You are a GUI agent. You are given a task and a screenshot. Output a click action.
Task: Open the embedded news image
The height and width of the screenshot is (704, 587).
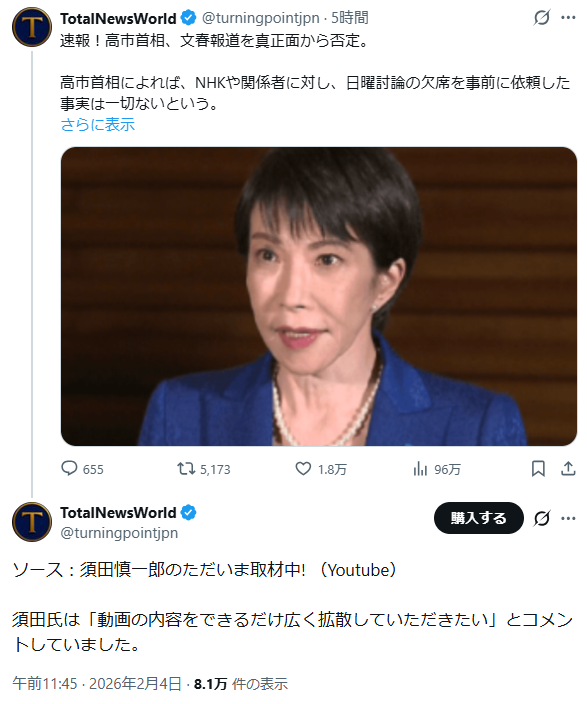(319, 296)
